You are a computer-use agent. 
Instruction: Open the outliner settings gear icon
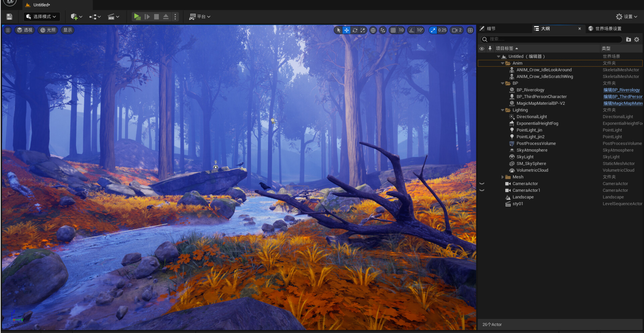click(637, 39)
